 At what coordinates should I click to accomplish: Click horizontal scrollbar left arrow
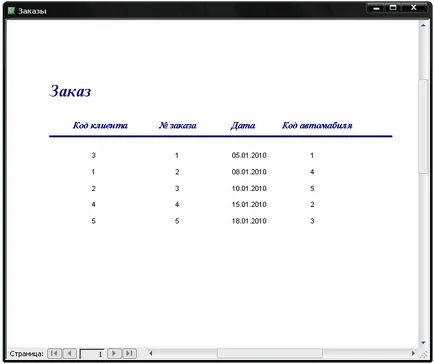[x=151, y=353]
